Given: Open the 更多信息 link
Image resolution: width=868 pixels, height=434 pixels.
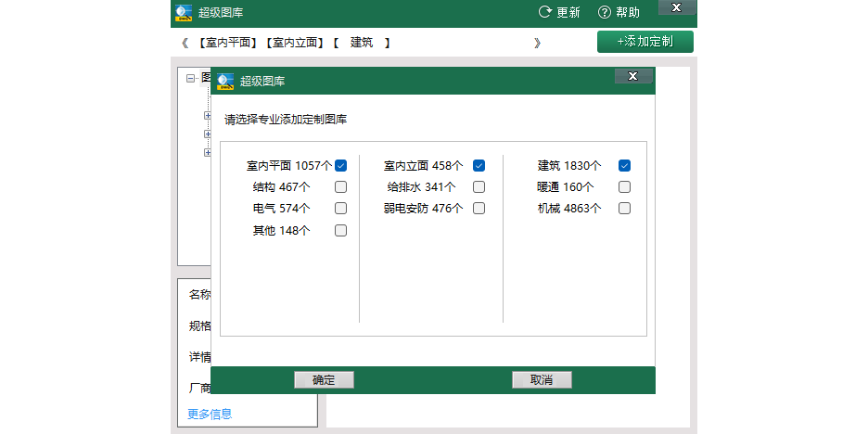Looking at the screenshot, I should (x=210, y=414).
